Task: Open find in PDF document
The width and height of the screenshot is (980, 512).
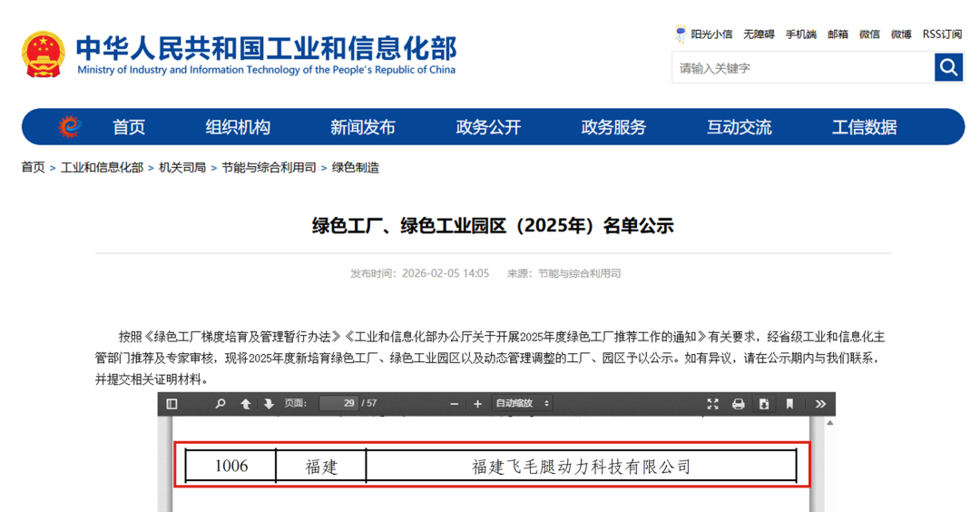Action: pos(220,404)
